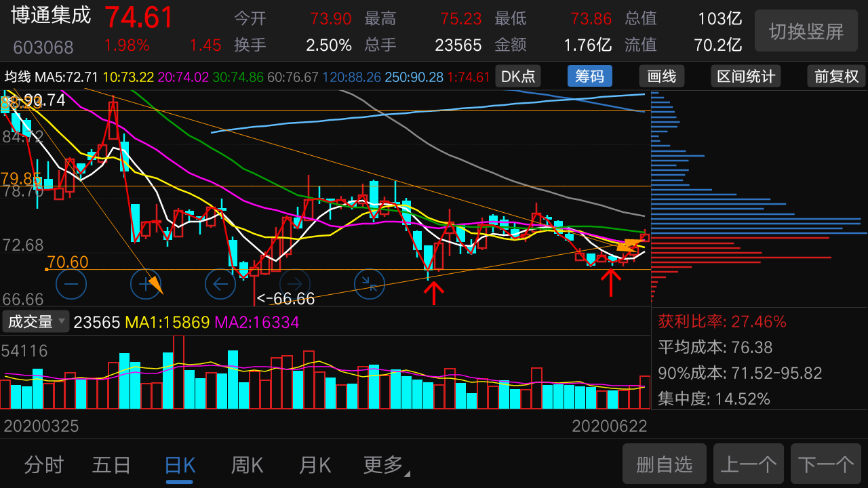Tap the 今开 73.90 open value
The height and width of the screenshot is (488, 868).
coord(331,18)
